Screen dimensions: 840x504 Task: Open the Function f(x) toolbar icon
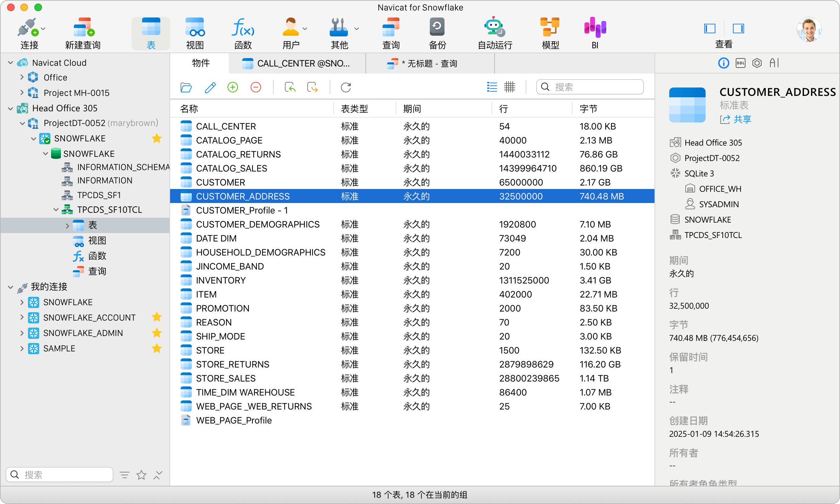pyautogui.click(x=243, y=27)
